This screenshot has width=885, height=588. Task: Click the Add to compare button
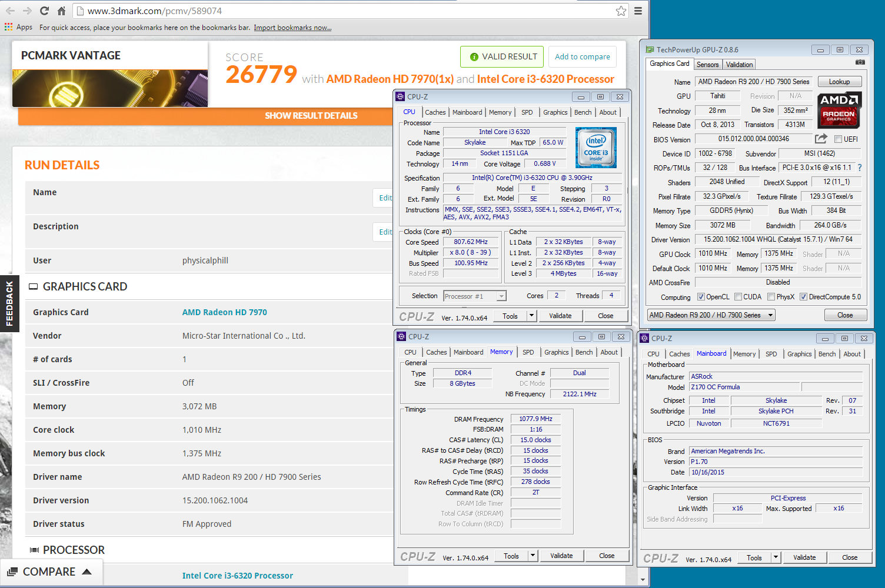[x=583, y=57]
